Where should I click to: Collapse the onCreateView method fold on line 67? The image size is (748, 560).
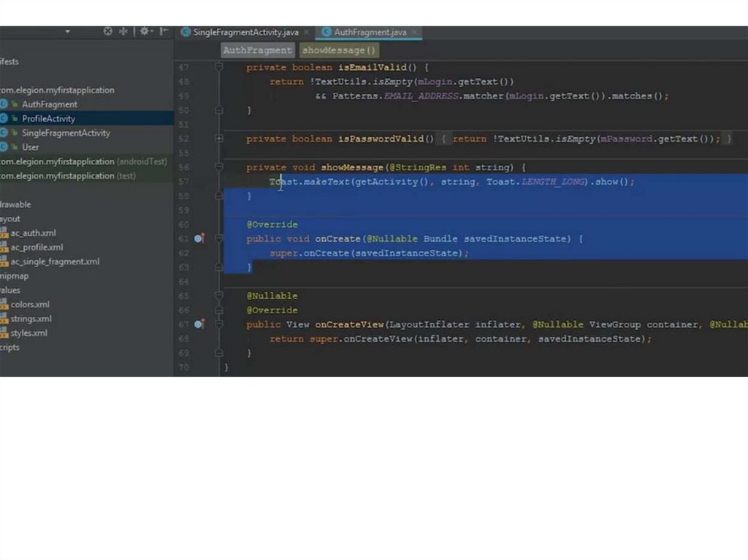click(219, 324)
